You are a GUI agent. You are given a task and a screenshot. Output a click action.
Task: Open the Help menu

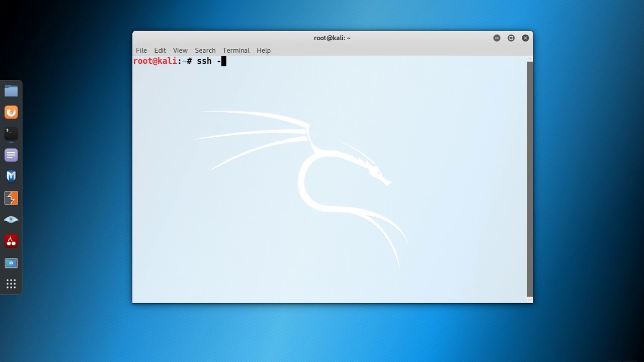coord(264,50)
